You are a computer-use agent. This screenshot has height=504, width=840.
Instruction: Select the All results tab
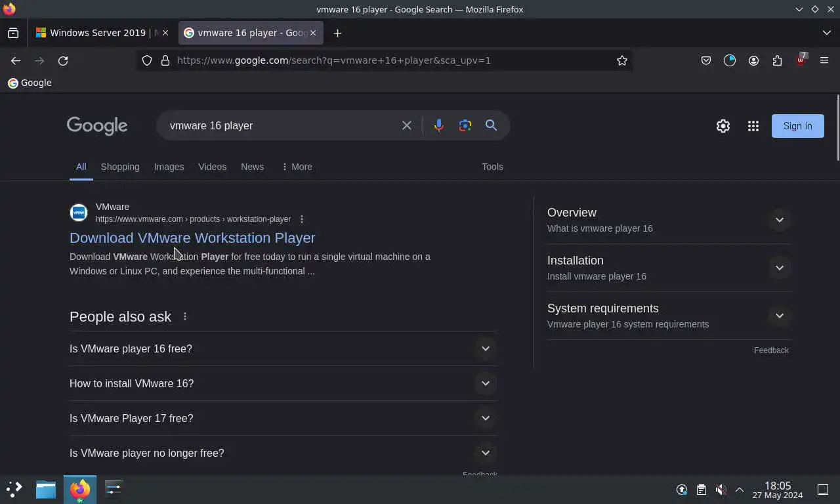81,167
